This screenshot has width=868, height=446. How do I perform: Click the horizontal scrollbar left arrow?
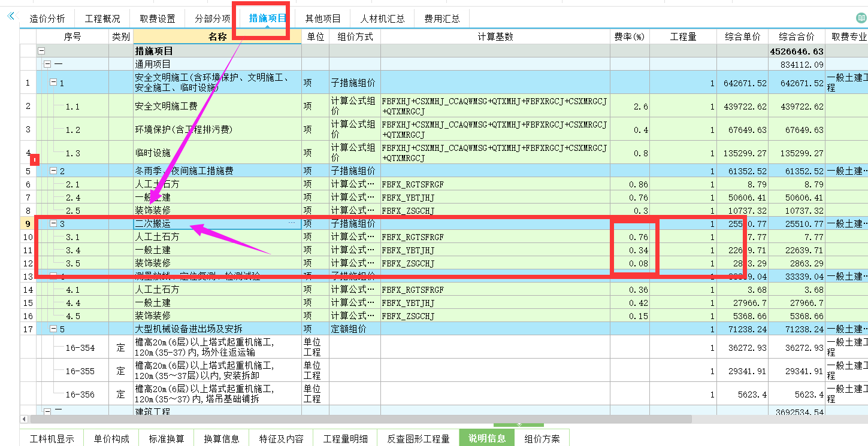[x=24, y=419]
